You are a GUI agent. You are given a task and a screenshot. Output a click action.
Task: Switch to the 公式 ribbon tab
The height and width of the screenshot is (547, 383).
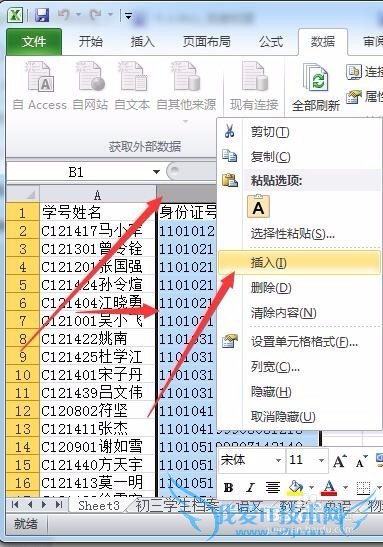pos(271,42)
